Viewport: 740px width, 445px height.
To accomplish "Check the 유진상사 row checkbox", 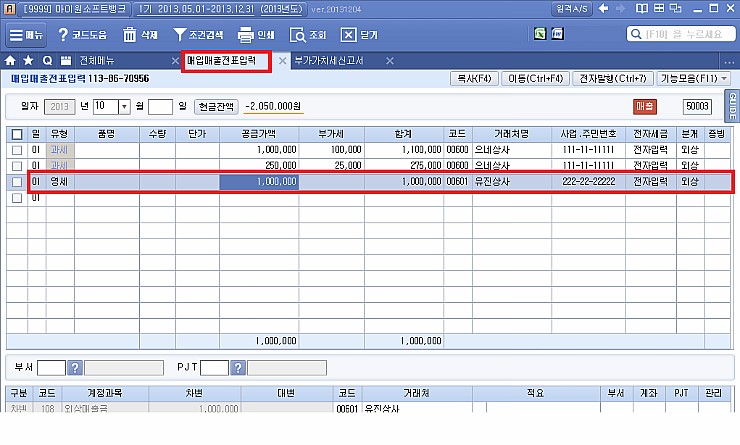I will (17, 182).
